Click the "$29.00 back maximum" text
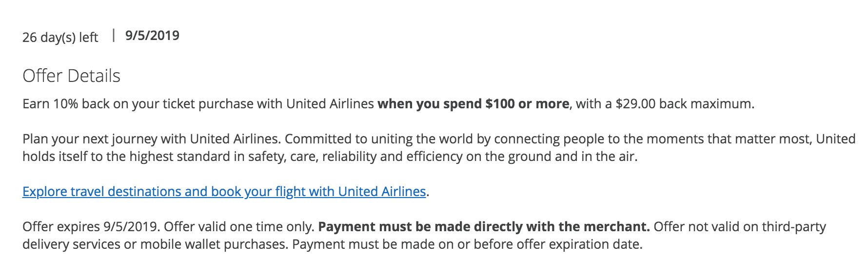Screen dimensions: 868x279 click(684, 104)
